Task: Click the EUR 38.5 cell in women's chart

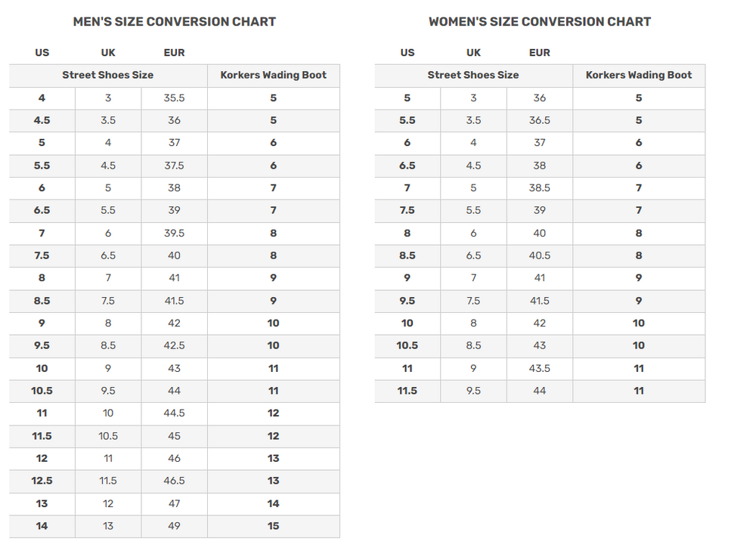Action: 540,188
